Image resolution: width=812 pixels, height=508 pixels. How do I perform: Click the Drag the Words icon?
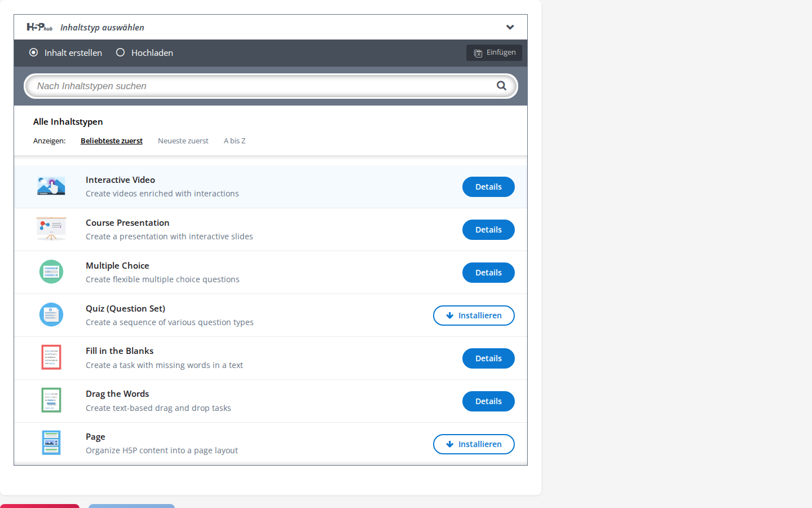[51, 400]
